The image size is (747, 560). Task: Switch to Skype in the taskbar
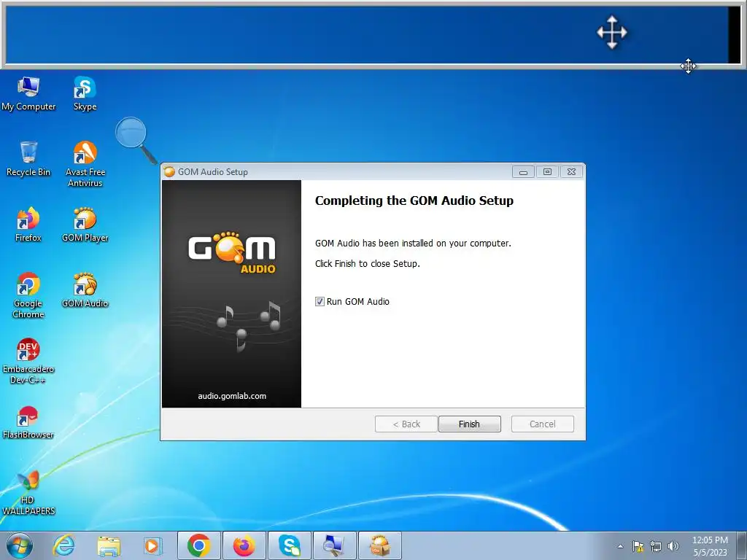click(289, 545)
